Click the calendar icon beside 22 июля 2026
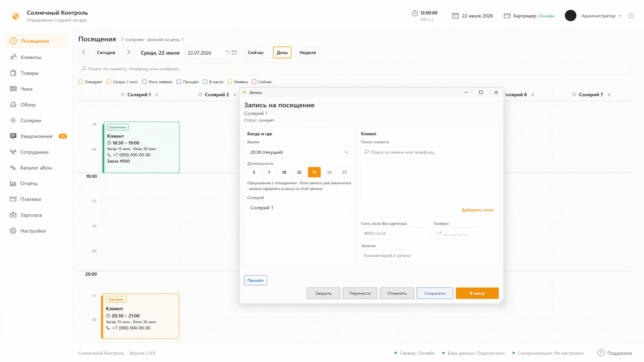644x362 pixels. pyautogui.click(x=455, y=16)
